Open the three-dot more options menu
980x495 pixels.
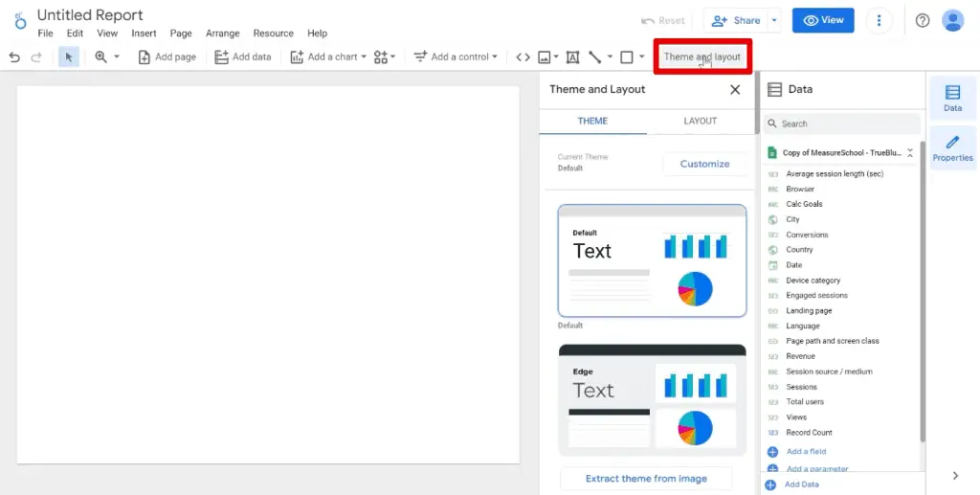(879, 21)
